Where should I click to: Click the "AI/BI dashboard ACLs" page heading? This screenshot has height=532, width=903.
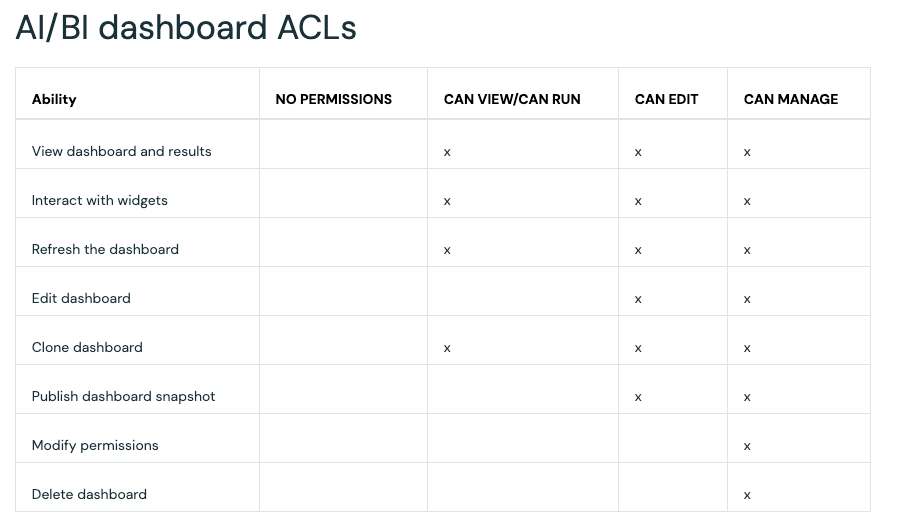pyautogui.click(x=186, y=28)
